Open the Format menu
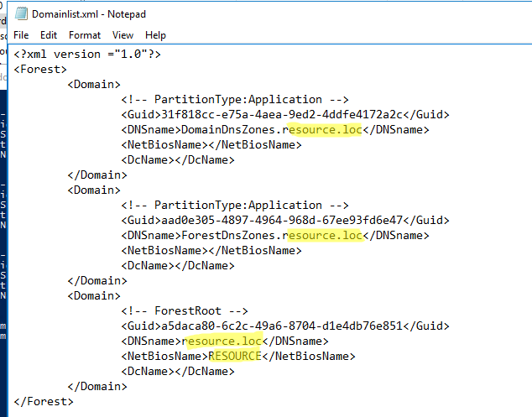532x417 pixels. point(85,35)
